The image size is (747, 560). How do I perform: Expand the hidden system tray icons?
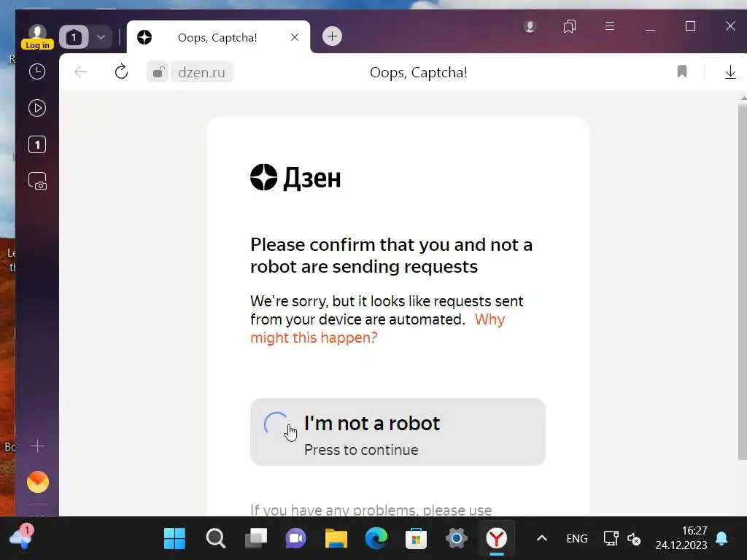point(542,539)
